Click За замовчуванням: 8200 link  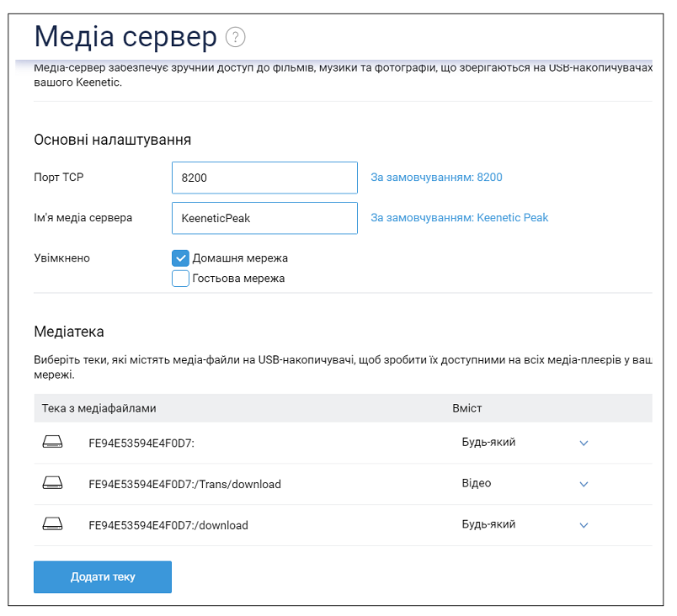pyautogui.click(x=436, y=178)
